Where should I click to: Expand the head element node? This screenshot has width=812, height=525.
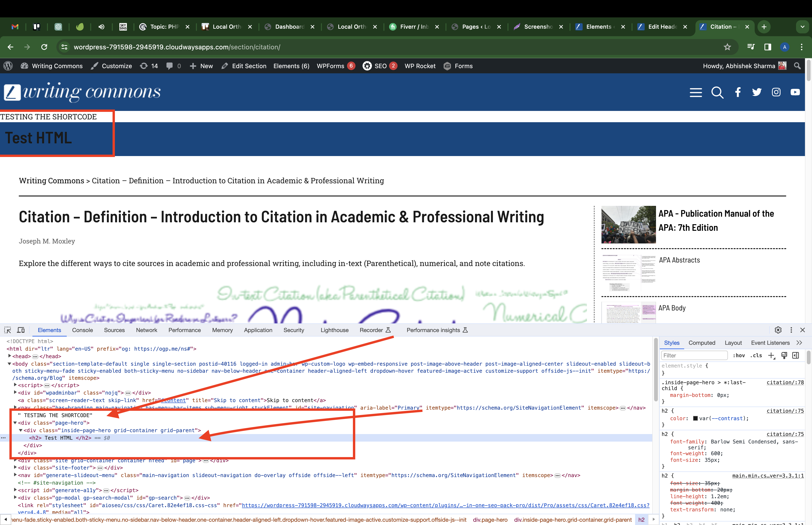(x=10, y=356)
